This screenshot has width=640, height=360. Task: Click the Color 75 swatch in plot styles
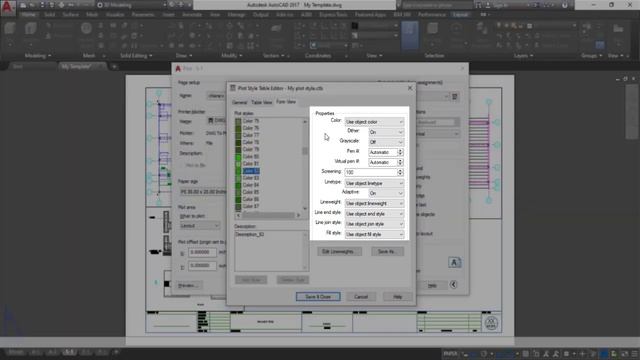click(x=238, y=121)
